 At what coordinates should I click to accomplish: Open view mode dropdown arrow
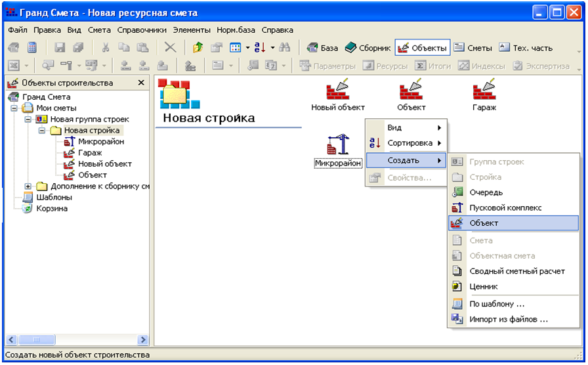tap(247, 48)
